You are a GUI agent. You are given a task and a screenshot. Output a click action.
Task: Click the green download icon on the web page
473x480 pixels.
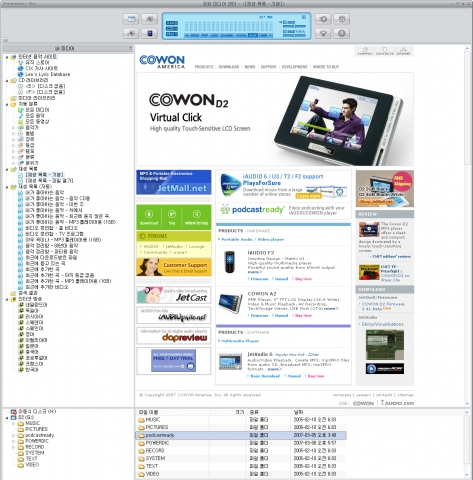pos(149,217)
